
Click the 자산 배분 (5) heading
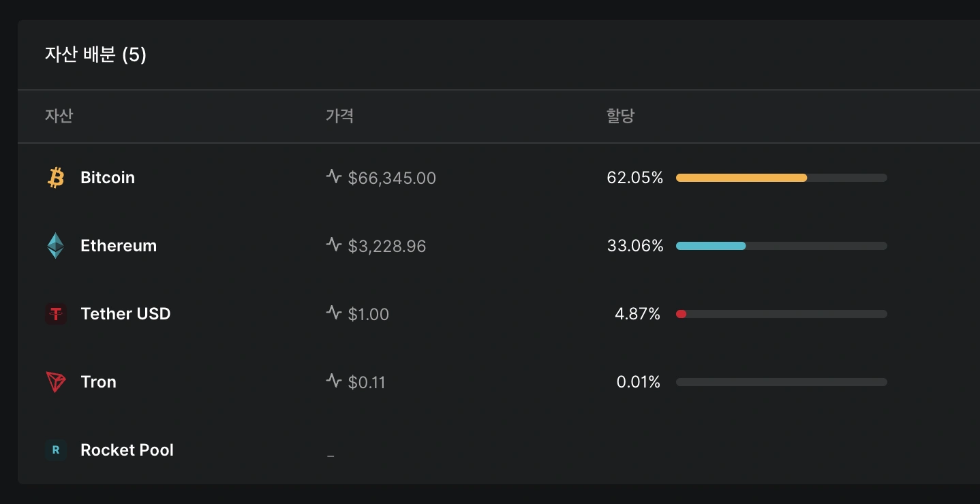(95, 54)
